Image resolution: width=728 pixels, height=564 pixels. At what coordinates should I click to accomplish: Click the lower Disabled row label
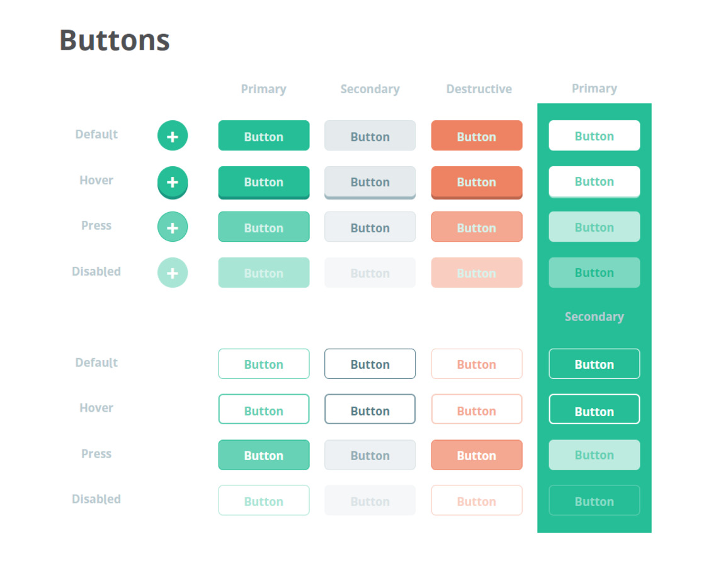coord(96,499)
